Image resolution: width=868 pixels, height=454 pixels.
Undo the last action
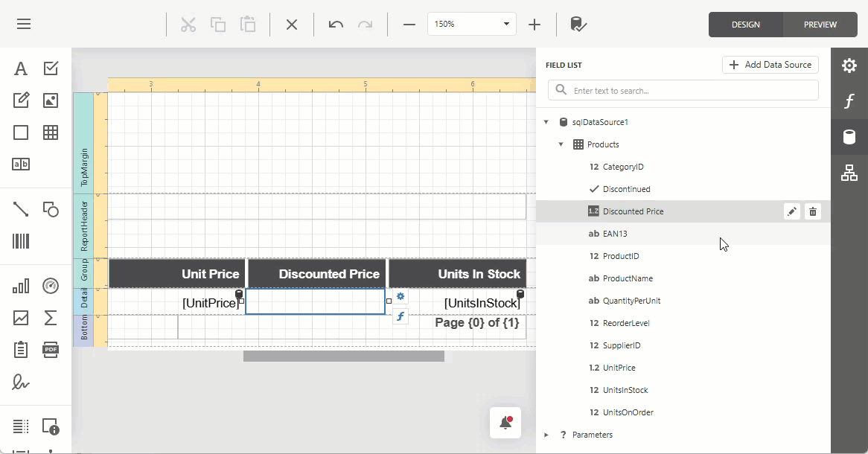pos(336,25)
